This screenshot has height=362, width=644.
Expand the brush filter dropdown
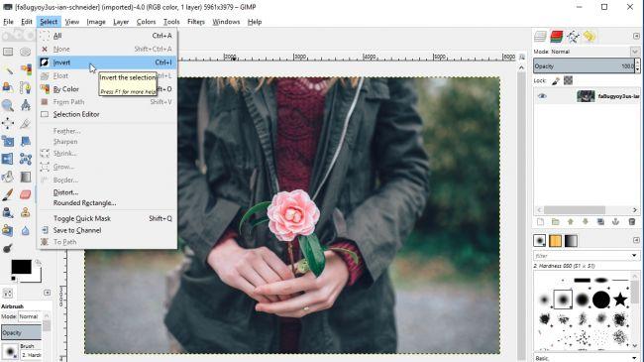586,256
